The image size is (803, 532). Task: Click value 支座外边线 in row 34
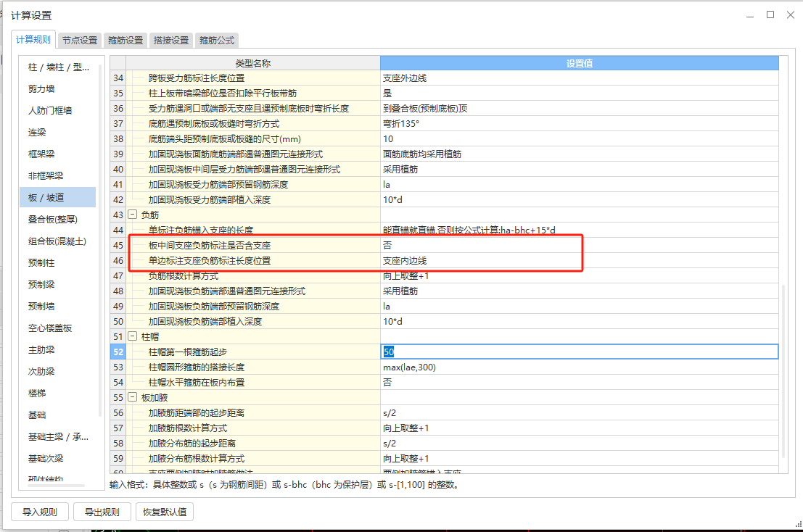coord(579,78)
